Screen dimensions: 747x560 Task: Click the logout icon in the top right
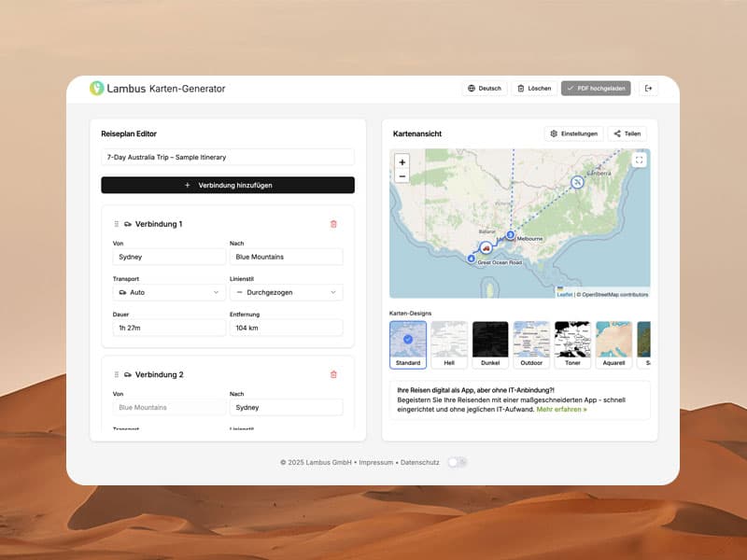pos(648,88)
